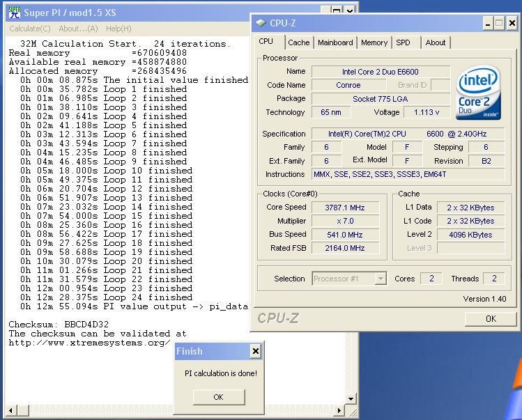Click the http://www.xtremesystems.org/ text
This screenshot has height=420, width=522.
click(x=89, y=343)
